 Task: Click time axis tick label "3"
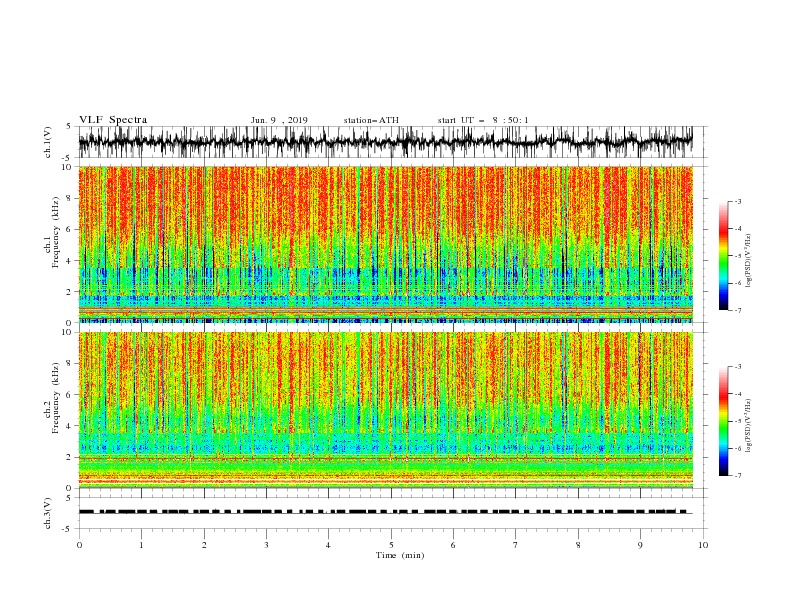click(x=266, y=545)
